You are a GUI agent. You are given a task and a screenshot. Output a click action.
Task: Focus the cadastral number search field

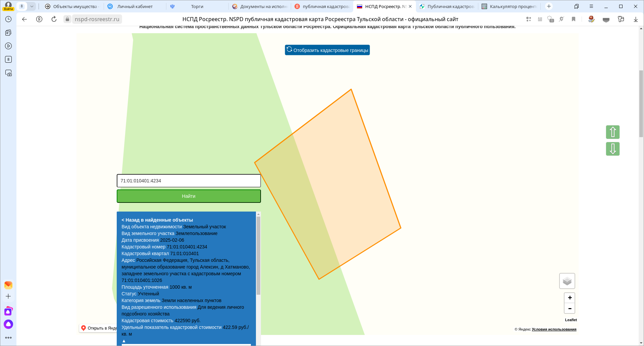click(x=189, y=181)
